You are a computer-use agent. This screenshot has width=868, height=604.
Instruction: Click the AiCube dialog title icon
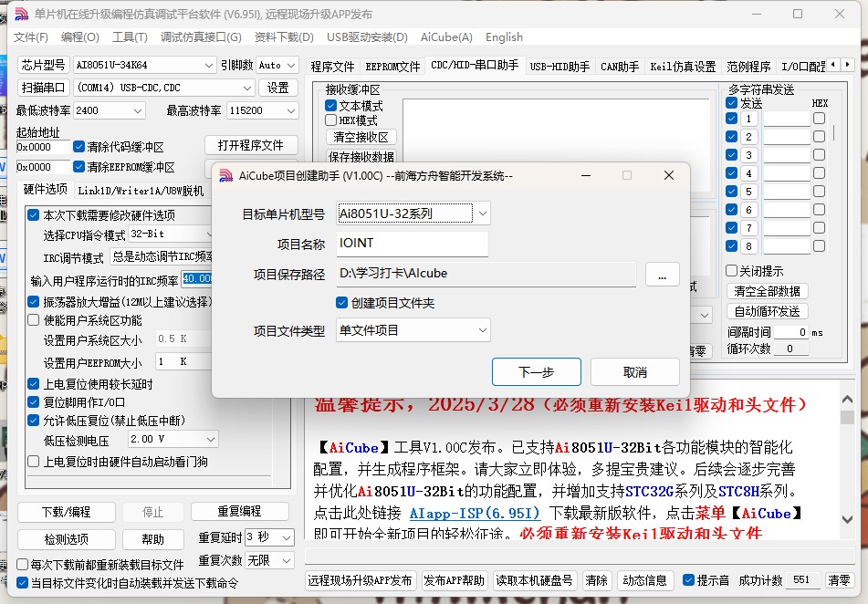pyautogui.click(x=225, y=175)
